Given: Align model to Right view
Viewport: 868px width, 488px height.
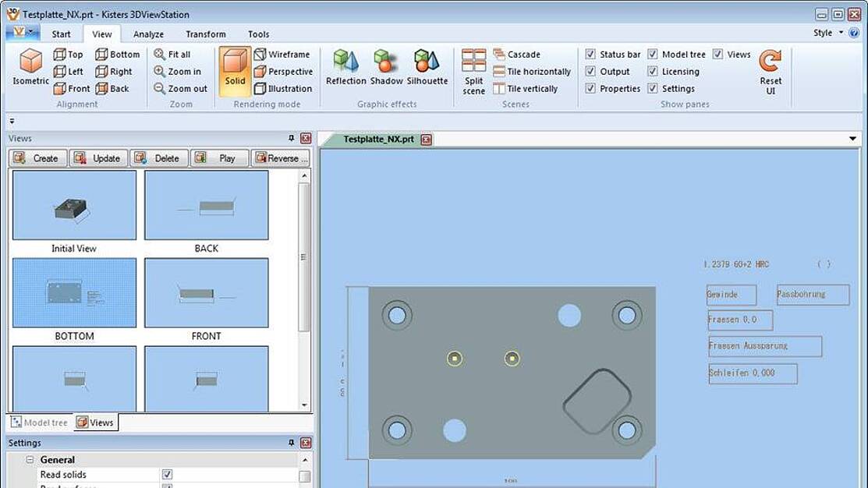Looking at the screenshot, I should tap(114, 72).
